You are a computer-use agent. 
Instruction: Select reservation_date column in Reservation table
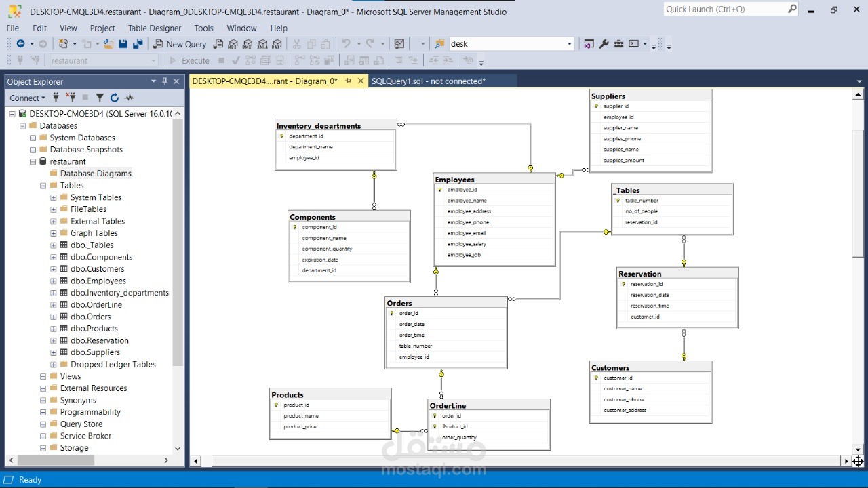[x=650, y=295]
